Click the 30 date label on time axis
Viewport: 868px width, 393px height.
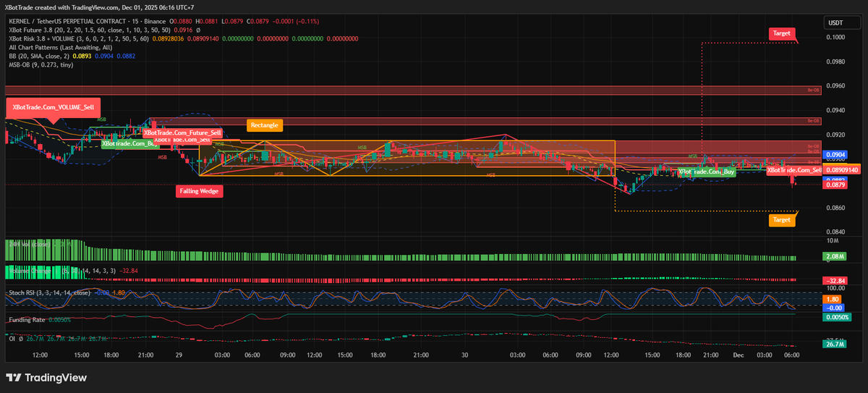point(465,355)
